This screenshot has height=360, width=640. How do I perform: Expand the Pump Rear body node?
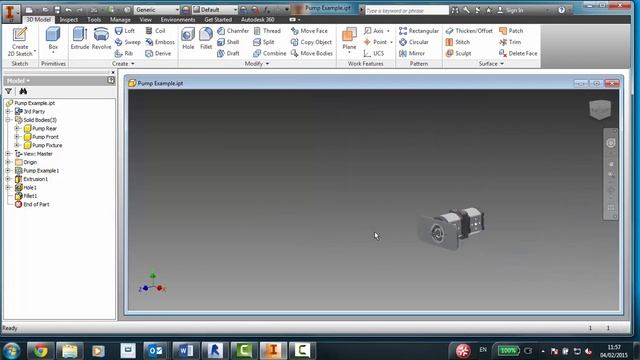click(17, 128)
